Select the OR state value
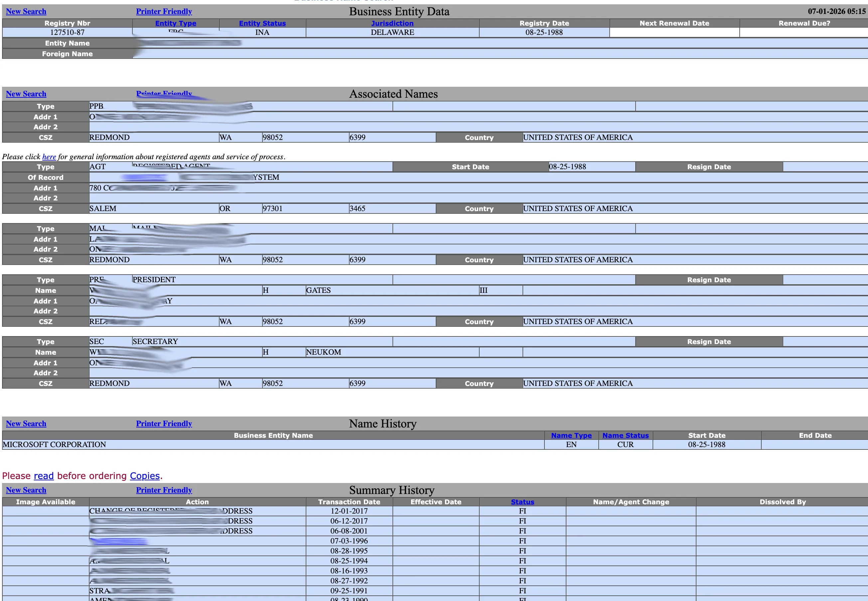This screenshot has height=601, width=868. (225, 209)
